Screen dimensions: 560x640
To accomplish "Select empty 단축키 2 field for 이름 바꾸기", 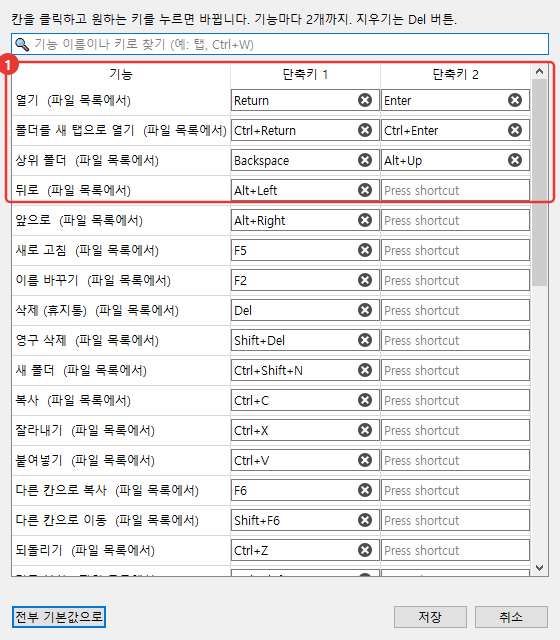I will point(455,280).
